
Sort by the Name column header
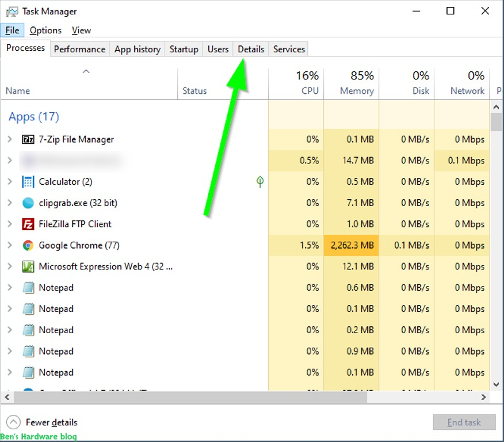click(x=89, y=83)
